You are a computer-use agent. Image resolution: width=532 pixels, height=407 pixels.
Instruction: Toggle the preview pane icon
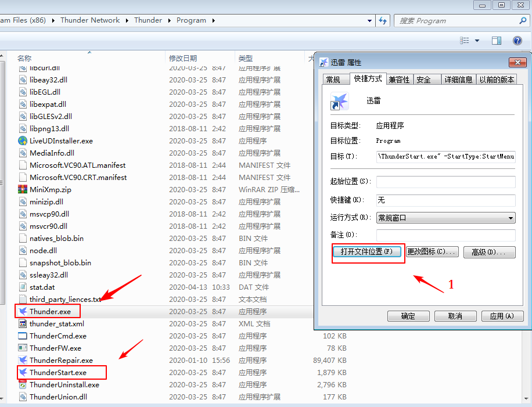pos(497,41)
